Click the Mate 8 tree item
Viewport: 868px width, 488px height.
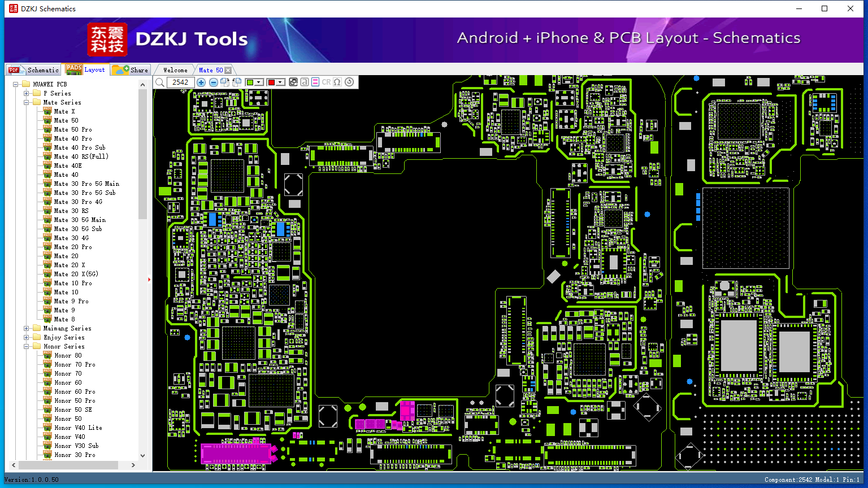pos(64,319)
